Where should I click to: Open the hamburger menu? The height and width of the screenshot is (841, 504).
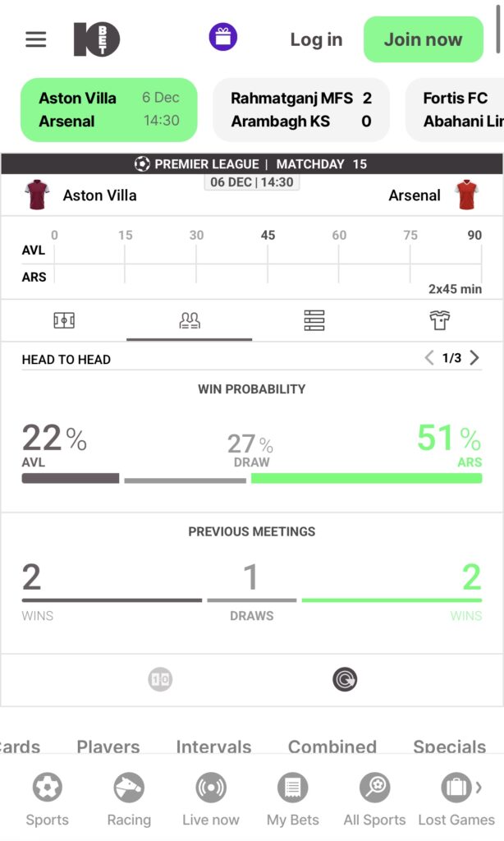35,39
